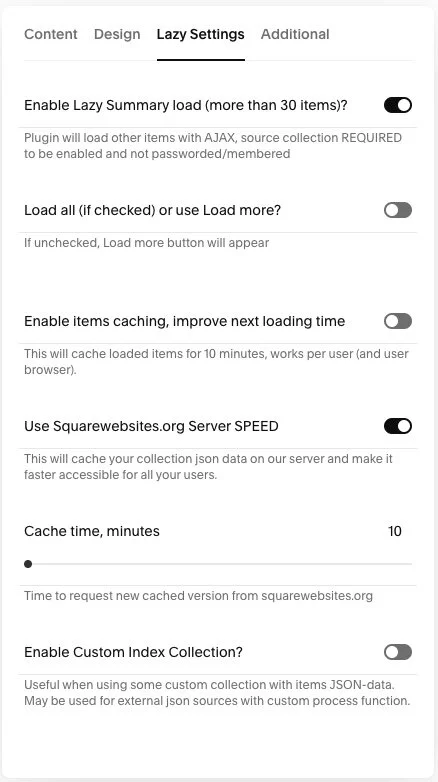Click the Load all or Load more label

tap(153, 210)
